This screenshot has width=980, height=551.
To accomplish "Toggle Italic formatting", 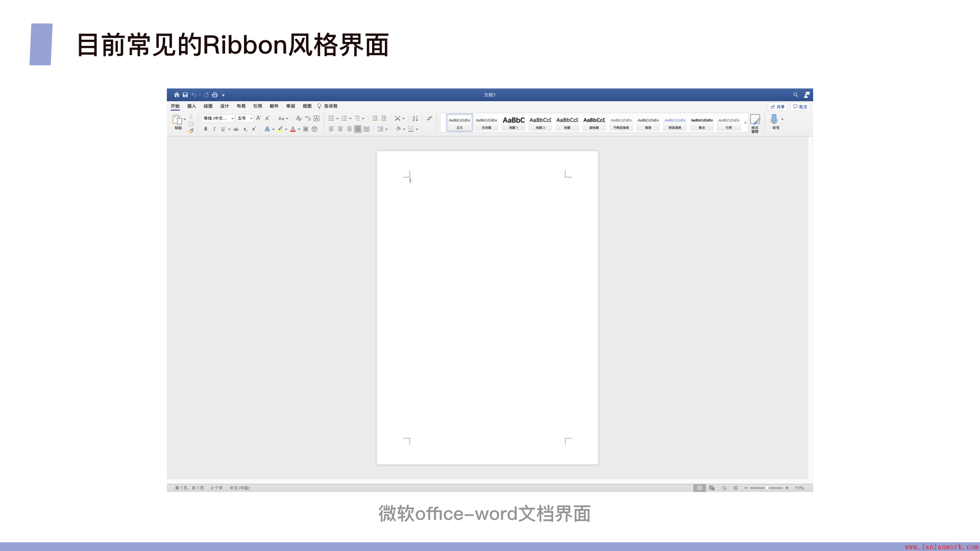I will [214, 129].
